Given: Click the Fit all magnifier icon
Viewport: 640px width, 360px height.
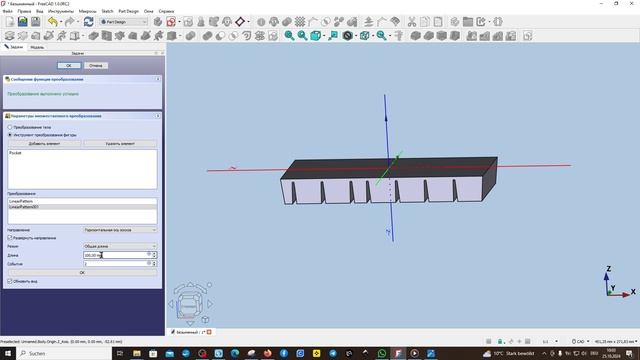Looking at the screenshot, I should [x=289, y=36].
